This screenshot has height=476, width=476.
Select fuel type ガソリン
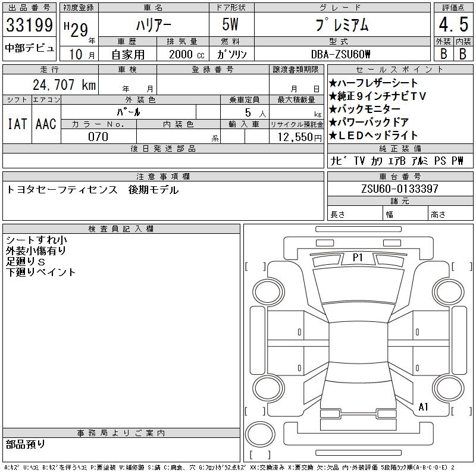click(231, 54)
